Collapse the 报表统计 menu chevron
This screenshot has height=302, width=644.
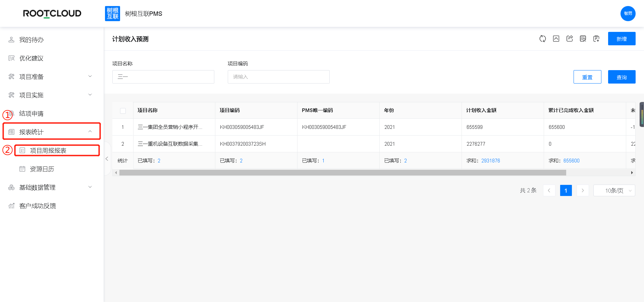(x=90, y=132)
